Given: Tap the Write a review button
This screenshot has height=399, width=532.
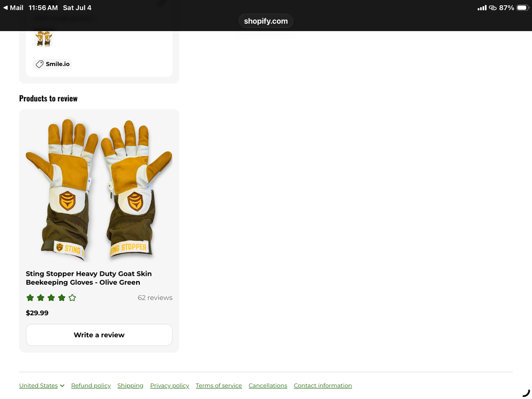Looking at the screenshot, I should [99, 335].
